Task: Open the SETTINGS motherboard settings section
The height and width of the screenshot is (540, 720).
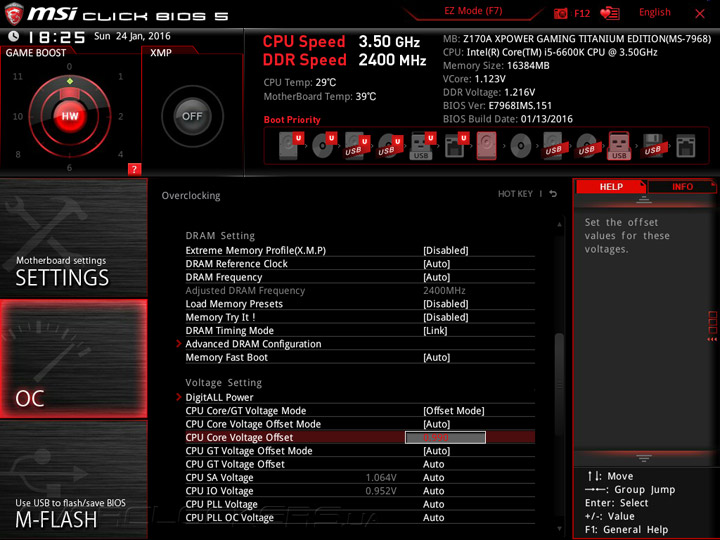Action: (73, 238)
